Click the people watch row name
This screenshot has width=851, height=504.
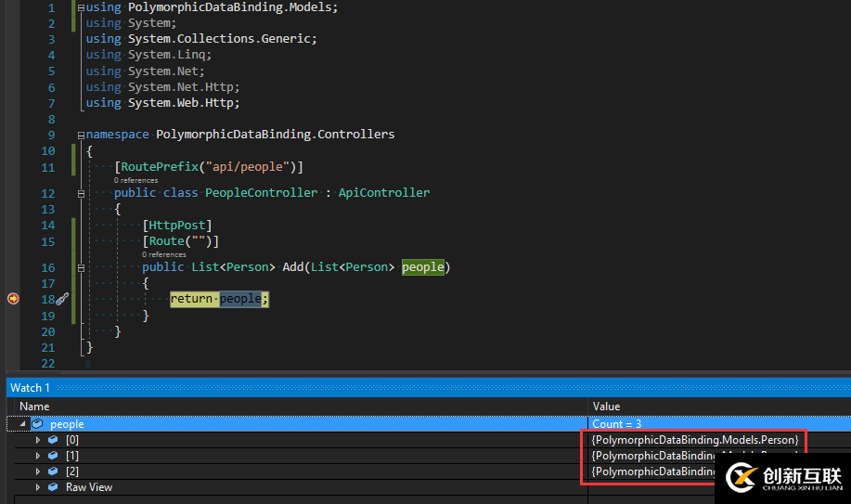pos(67,423)
